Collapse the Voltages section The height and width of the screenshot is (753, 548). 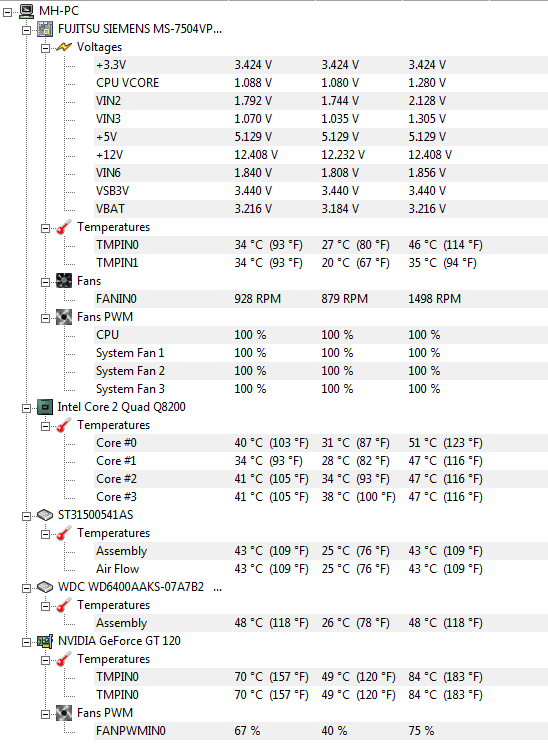46,48
